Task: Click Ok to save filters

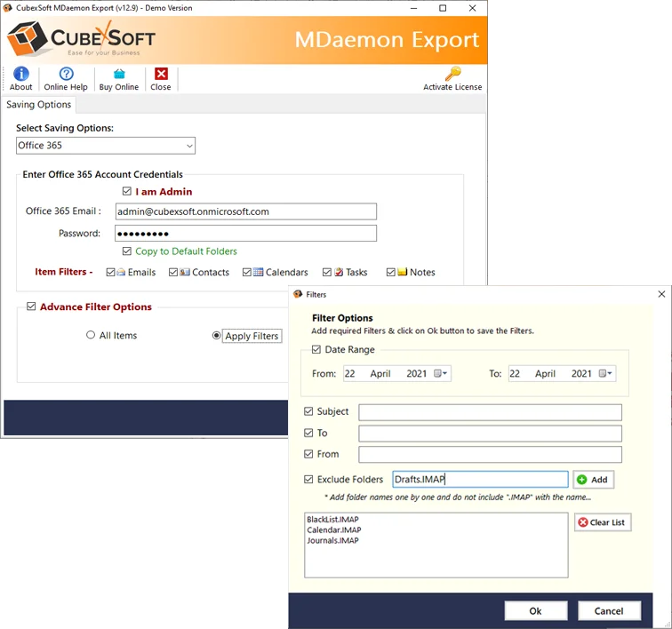Action: point(535,611)
